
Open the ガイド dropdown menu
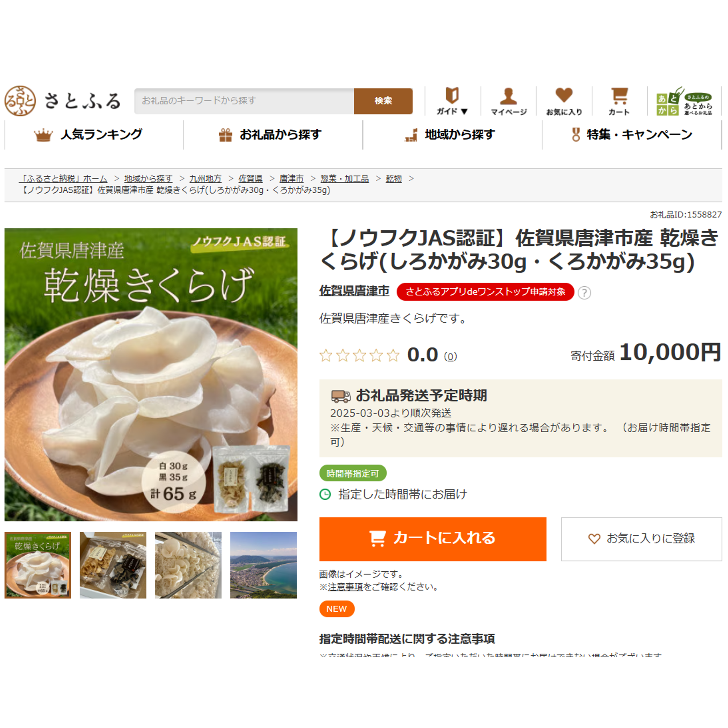pyautogui.click(x=452, y=101)
